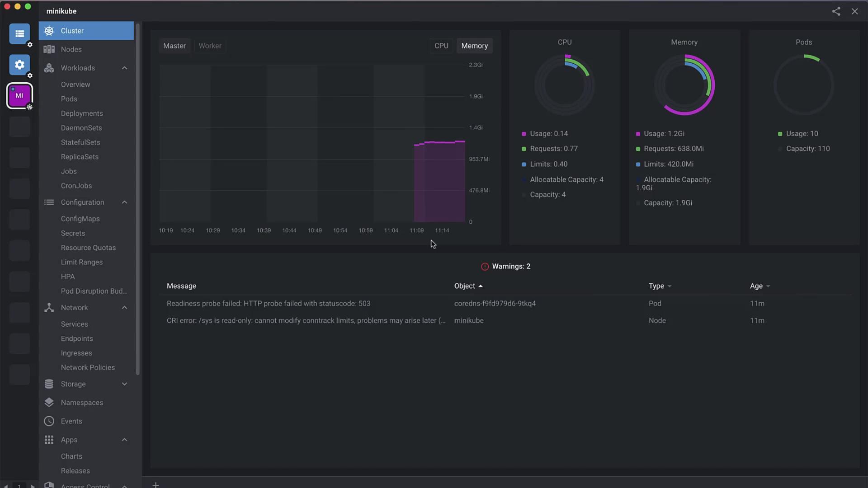This screenshot has height=488, width=868.
Task: Click the sidebar vertical scrollbar
Action: click(138, 199)
